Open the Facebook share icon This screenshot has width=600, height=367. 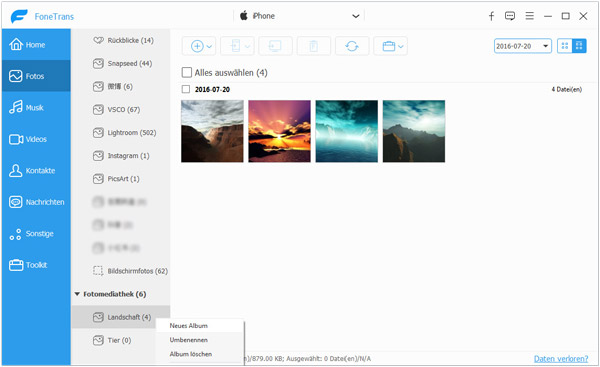pos(491,16)
